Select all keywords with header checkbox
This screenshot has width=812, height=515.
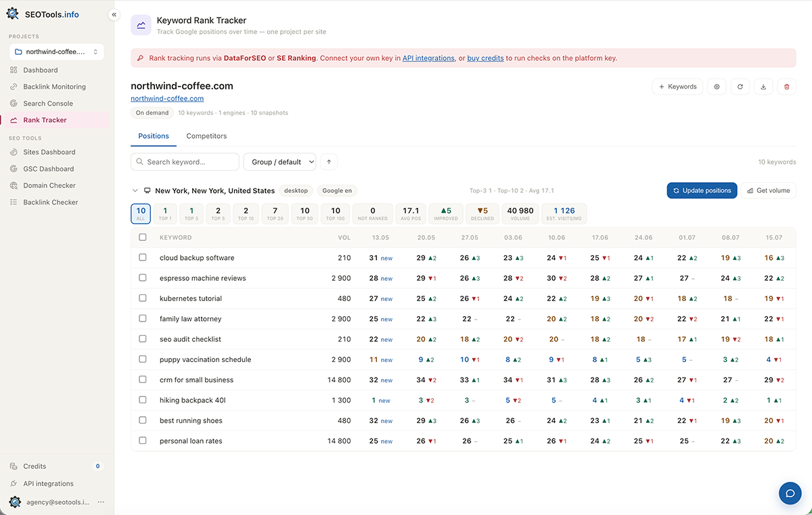pyautogui.click(x=142, y=238)
